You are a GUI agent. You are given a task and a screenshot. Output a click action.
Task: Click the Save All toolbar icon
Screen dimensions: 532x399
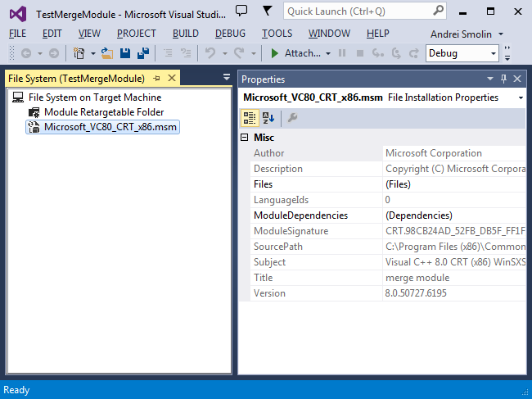pos(143,53)
